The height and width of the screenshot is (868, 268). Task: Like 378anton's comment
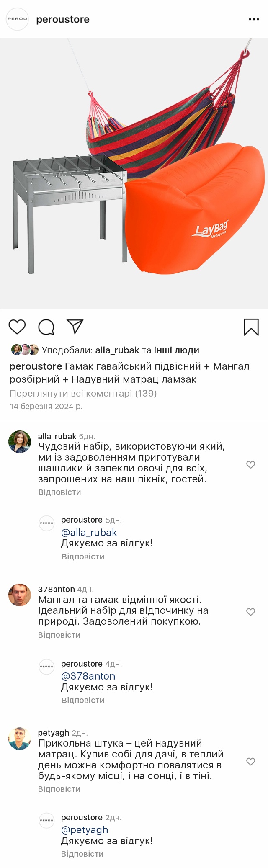pyautogui.click(x=250, y=612)
